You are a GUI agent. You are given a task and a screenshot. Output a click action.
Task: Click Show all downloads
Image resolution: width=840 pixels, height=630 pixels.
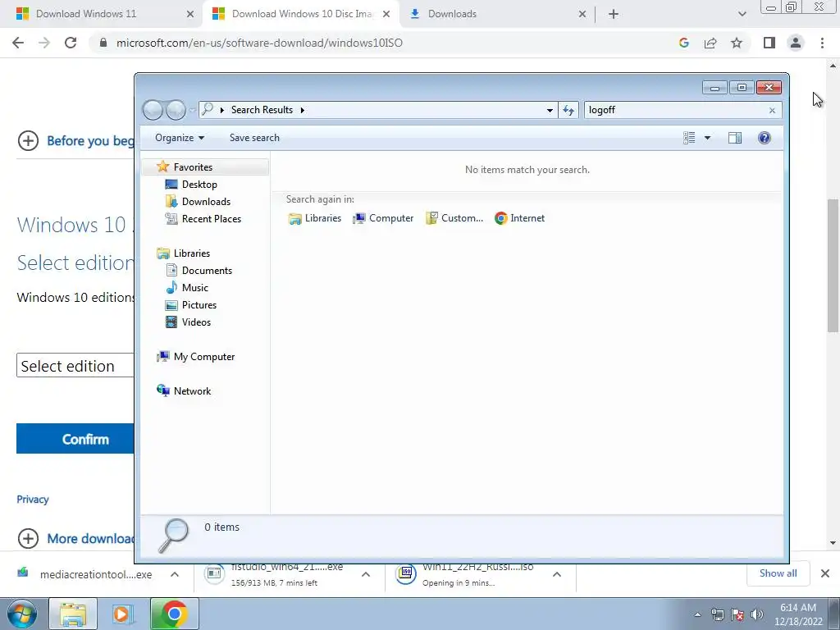pyautogui.click(x=778, y=573)
